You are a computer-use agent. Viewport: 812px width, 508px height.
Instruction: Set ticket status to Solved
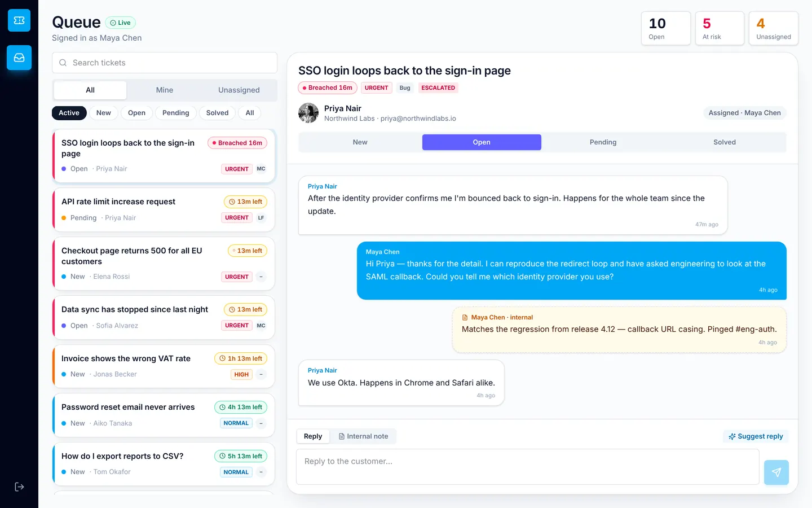click(x=725, y=142)
